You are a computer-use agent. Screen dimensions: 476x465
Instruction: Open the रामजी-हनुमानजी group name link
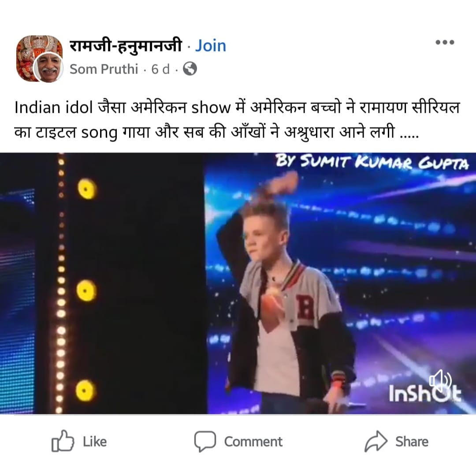click(125, 46)
